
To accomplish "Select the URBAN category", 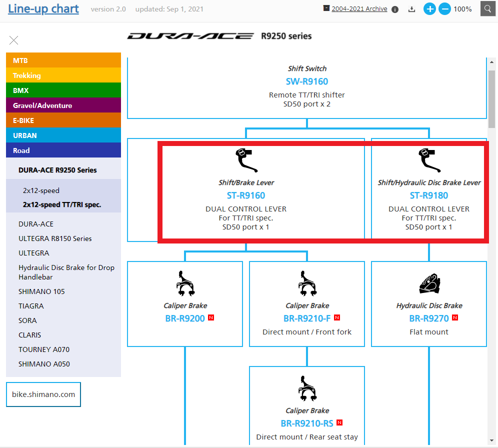I will pos(63,135).
